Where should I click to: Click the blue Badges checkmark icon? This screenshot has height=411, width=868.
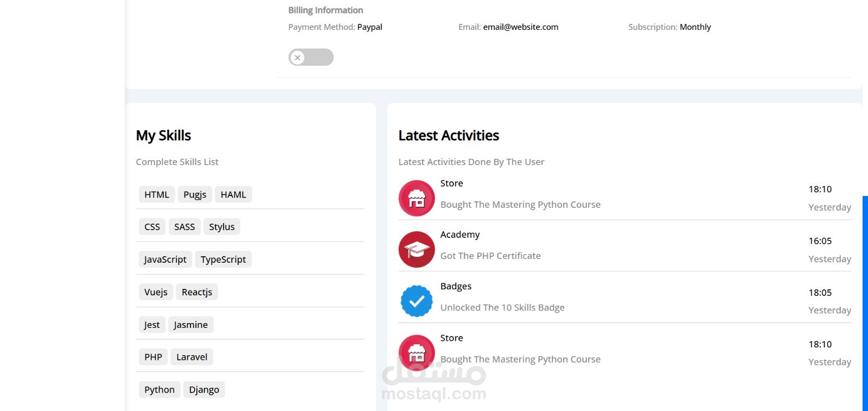coord(417,301)
